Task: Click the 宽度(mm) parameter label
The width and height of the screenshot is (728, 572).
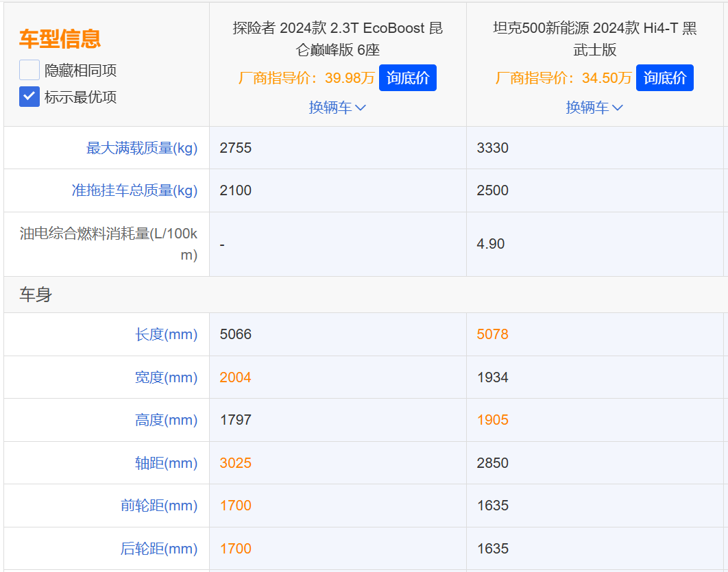Action: (166, 377)
